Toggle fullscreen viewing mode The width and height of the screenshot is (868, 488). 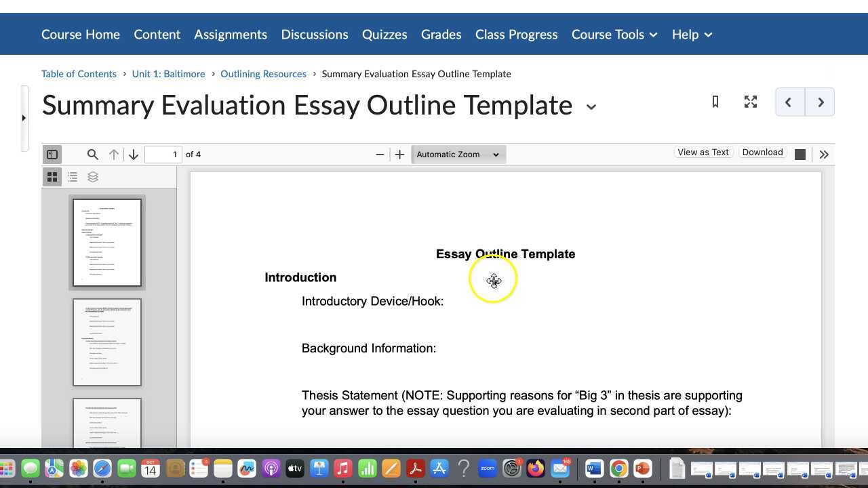pos(750,102)
